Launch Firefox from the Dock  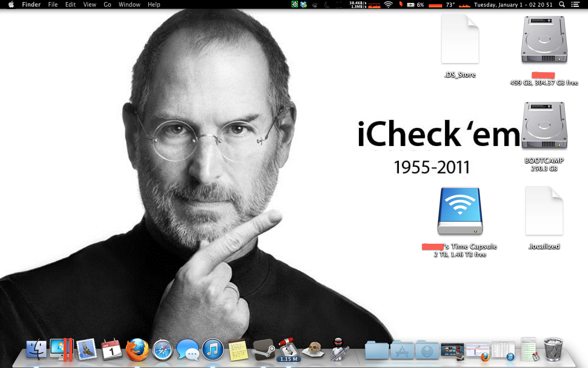coord(137,350)
